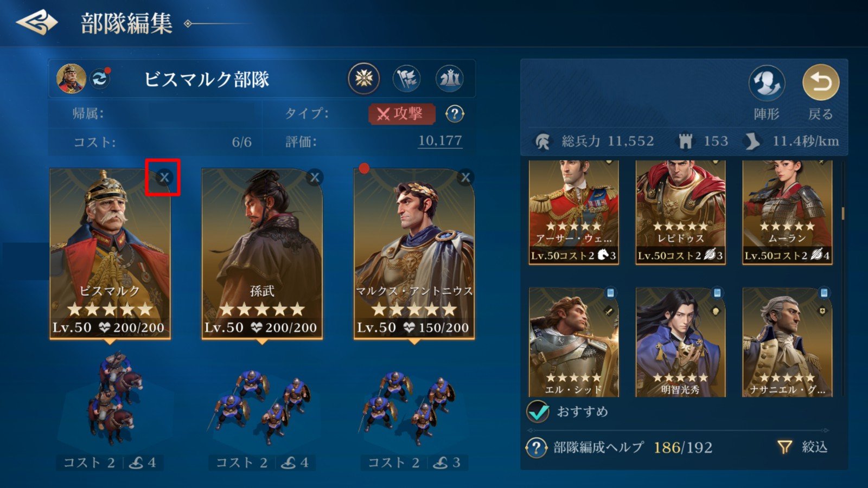Toggle the おすすめ checkbox

[x=538, y=412]
